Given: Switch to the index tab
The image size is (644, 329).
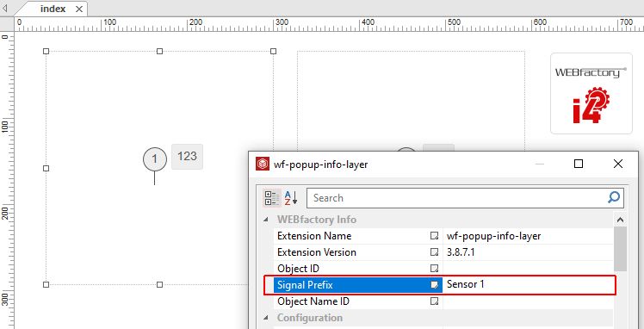Looking at the screenshot, I should (x=53, y=9).
